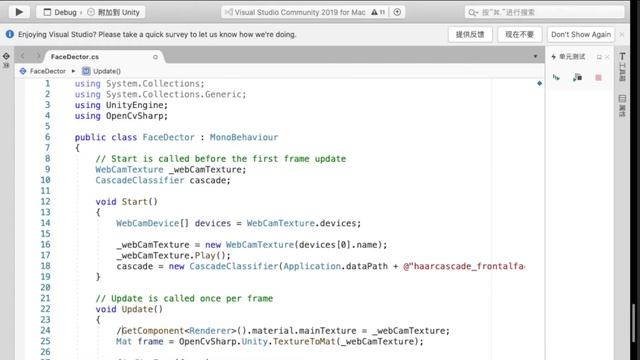Open the FaceDector class breadcrumb
The width and height of the screenshot is (640, 360).
tap(48, 71)
